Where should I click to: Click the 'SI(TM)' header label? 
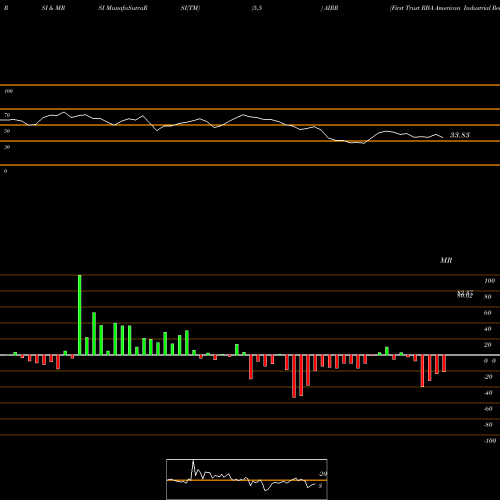190,8
